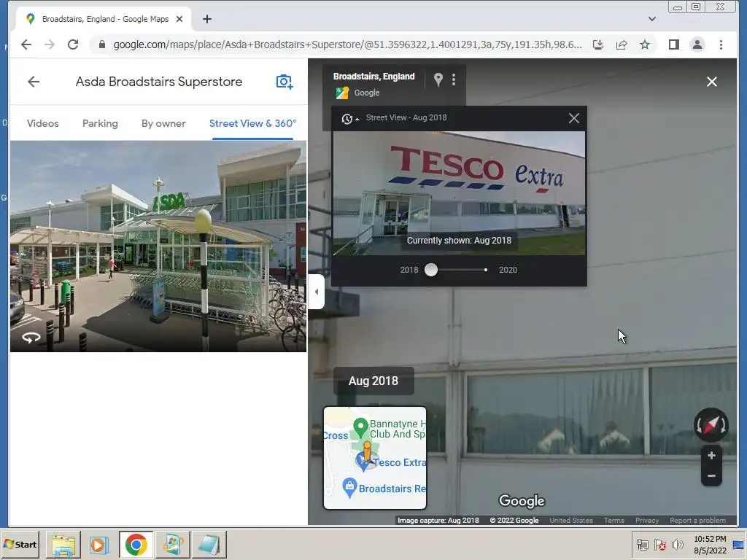Install Google Maps app icon
Image resolution: width=747 pixels, height=560 pixels.
click(598, 44)
